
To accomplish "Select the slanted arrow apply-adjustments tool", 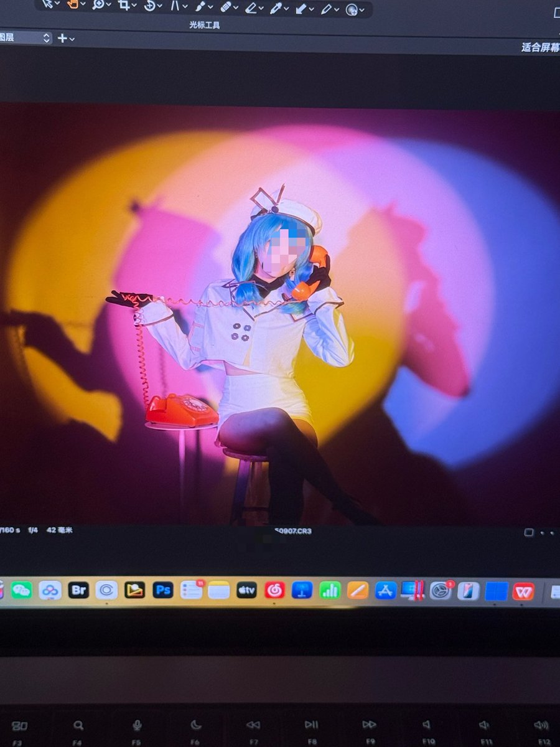I will (x=301, y=9).
